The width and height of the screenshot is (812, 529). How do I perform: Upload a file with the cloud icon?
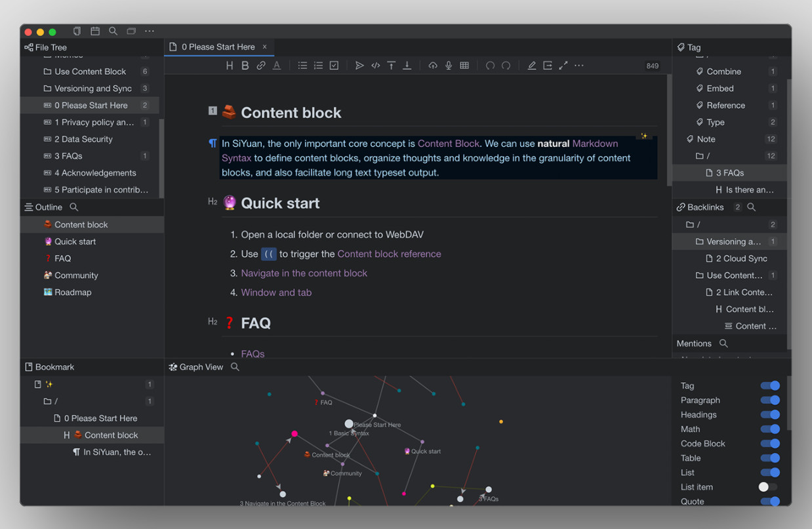coord(433,66)
